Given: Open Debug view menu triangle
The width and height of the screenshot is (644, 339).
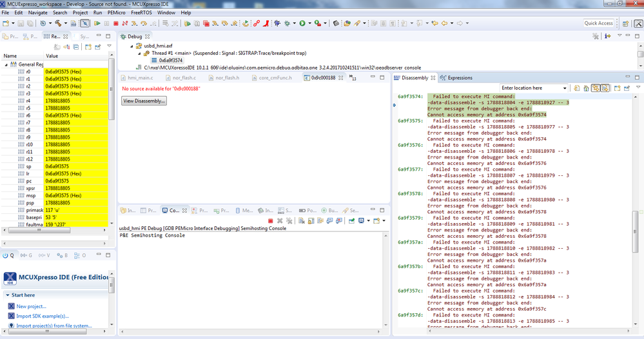Looking at the screenshot, I should pyautogui.click(x=620, y=37).
